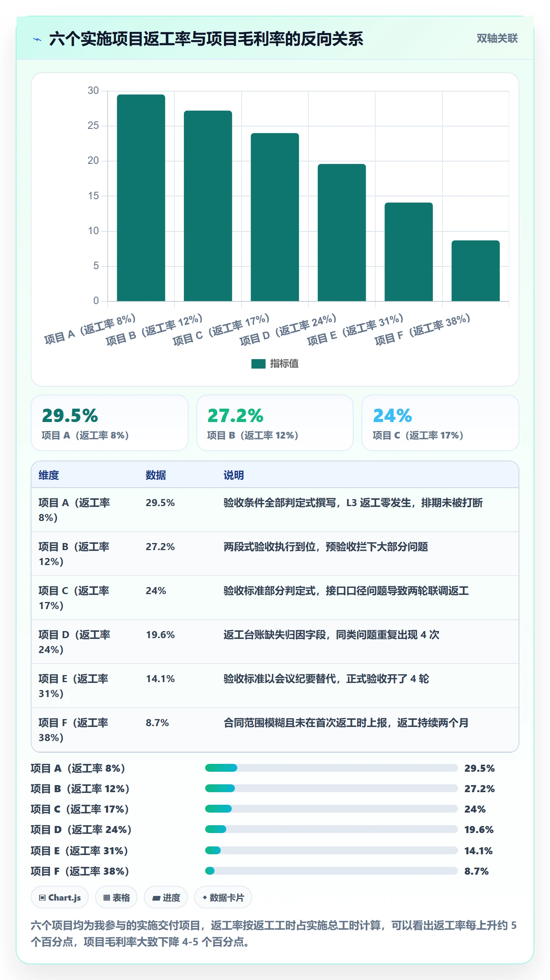Click the title 六个实施项目返工率与项目毛利率的反向关系
This screenshot has height=980, width=550.
click(x=206, y=39)
